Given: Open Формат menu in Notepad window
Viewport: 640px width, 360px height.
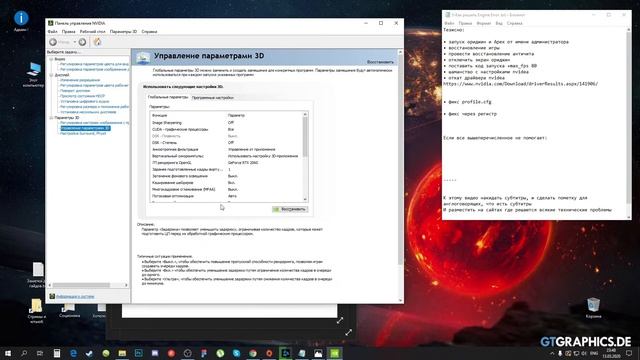Looking at the screenshot, I should [484, 23].
